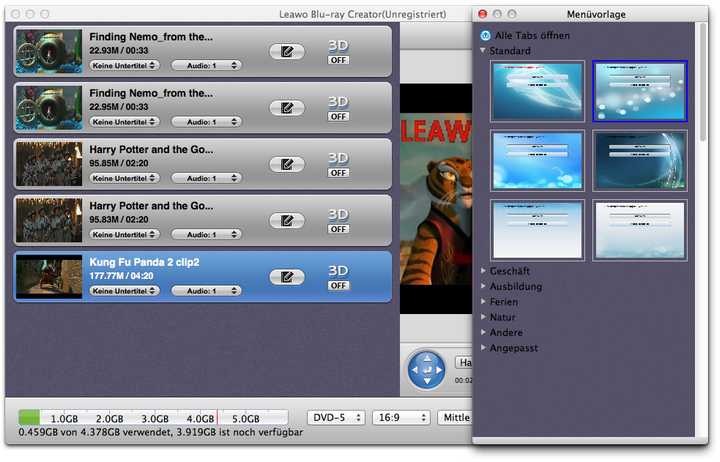720x462 pixels.
Task: Open Audio: 1 dropdown on 95.85M Harry Potter clip
Action: pos(206,178)
